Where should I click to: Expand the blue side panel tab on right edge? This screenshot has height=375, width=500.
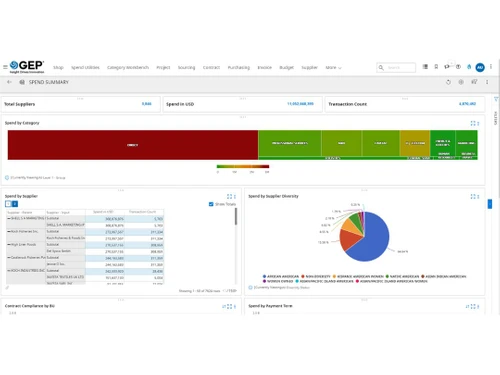tap(490, 204)
